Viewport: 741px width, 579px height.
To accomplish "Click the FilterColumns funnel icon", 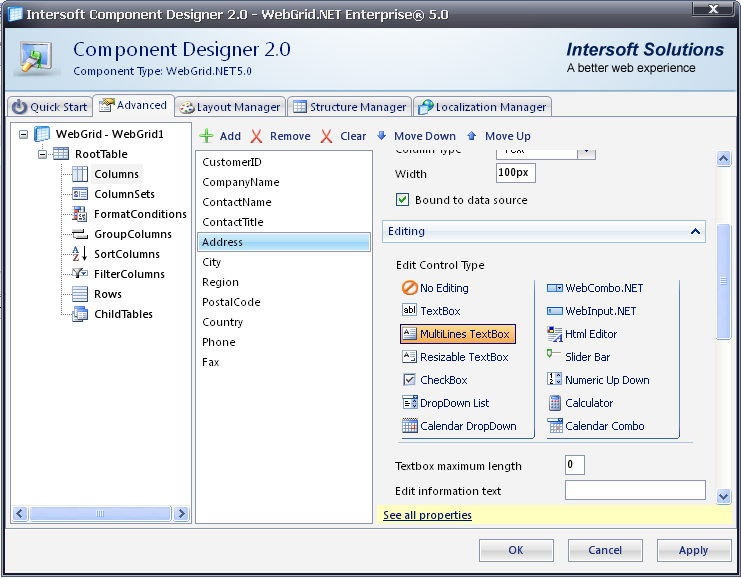I will tap(79, 273).
